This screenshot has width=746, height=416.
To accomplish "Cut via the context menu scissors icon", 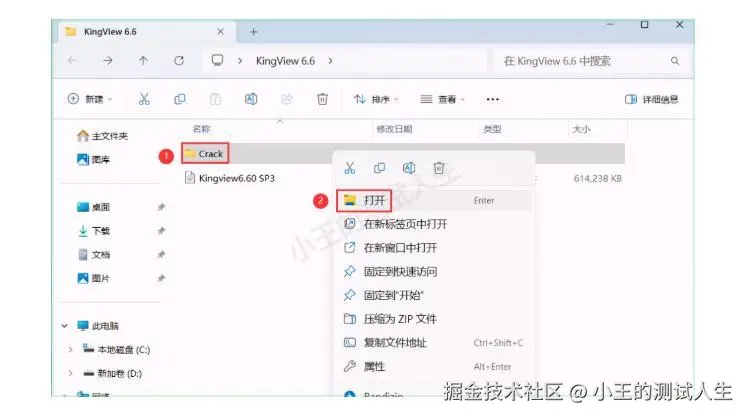I will (x=350, y=168).
